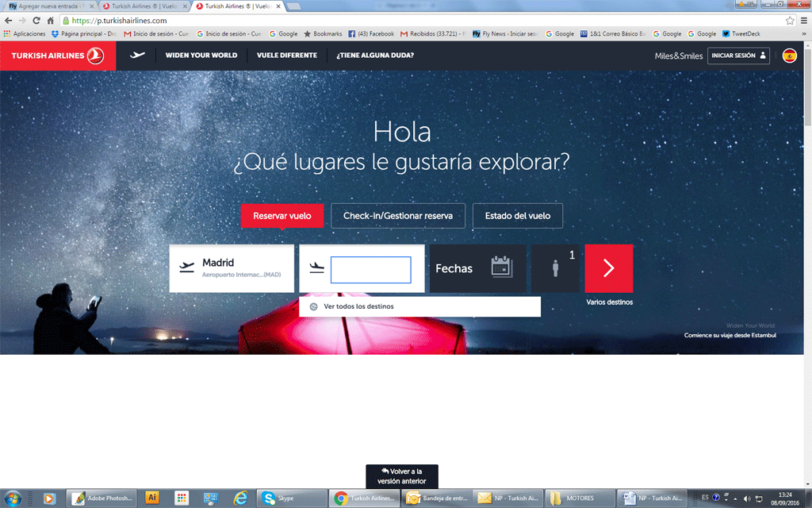Open the Spanish flag language selector
The width and height of the screenshot is (812, 508).
789,56
